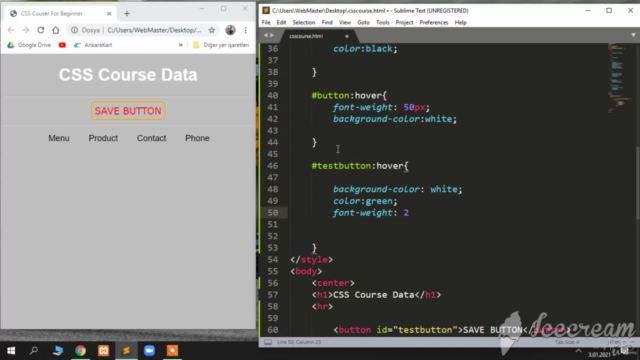640x360 pixels.
Task: Select the CSS Couser For Beginner tab
Action: point(60,13)
